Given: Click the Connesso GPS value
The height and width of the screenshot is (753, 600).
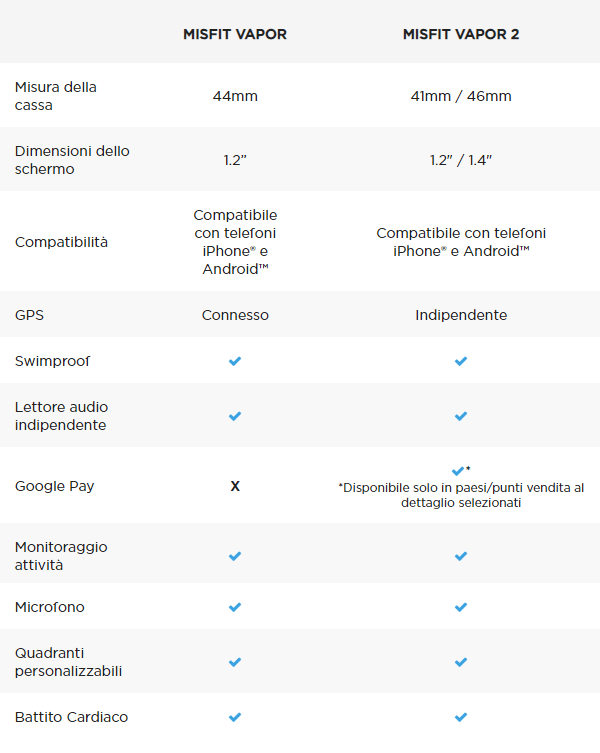Looking at the screenshot, I should (x=235, y=315).
